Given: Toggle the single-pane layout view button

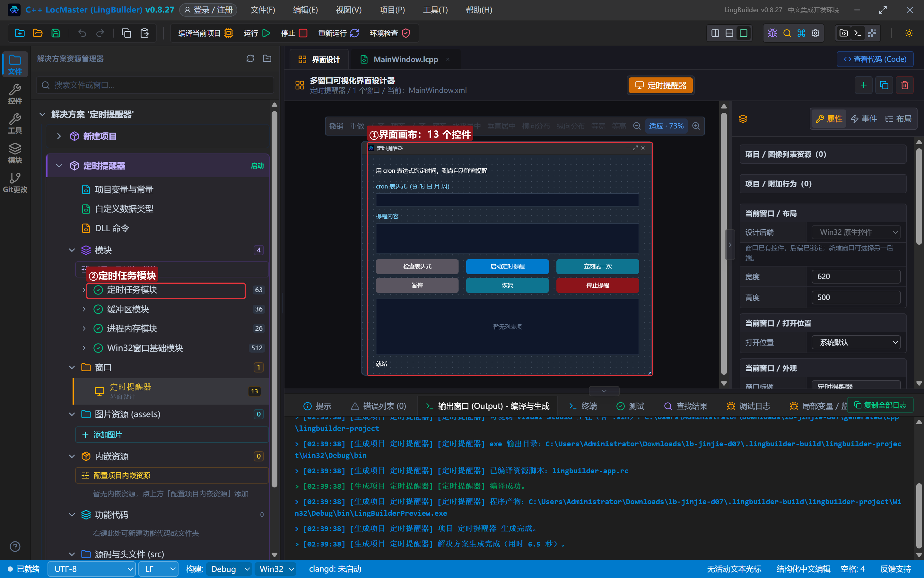Looking at the screenshot, I should tap(743, 33).
